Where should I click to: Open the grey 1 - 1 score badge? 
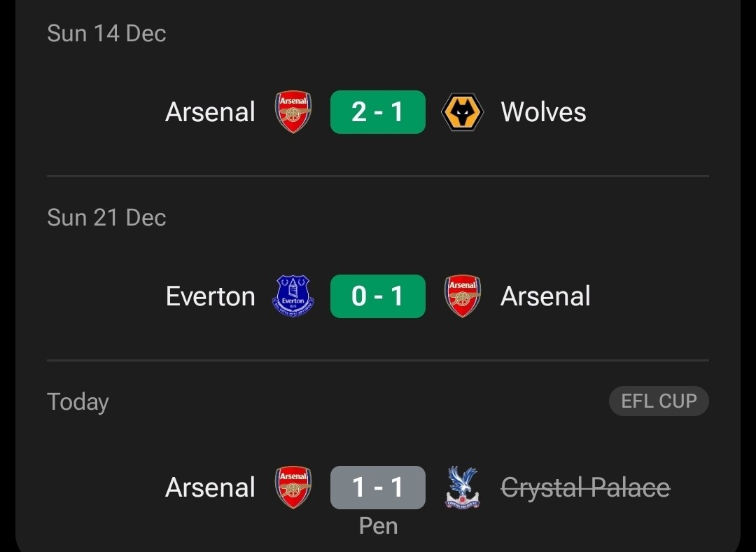coord(378,488)
